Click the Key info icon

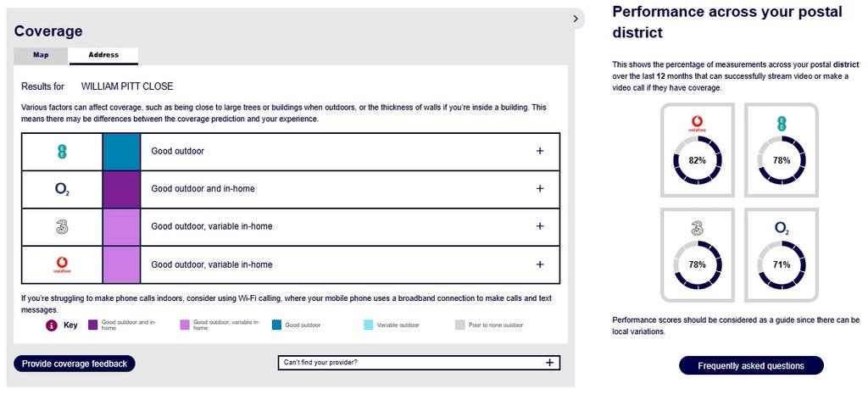(52, 325)
